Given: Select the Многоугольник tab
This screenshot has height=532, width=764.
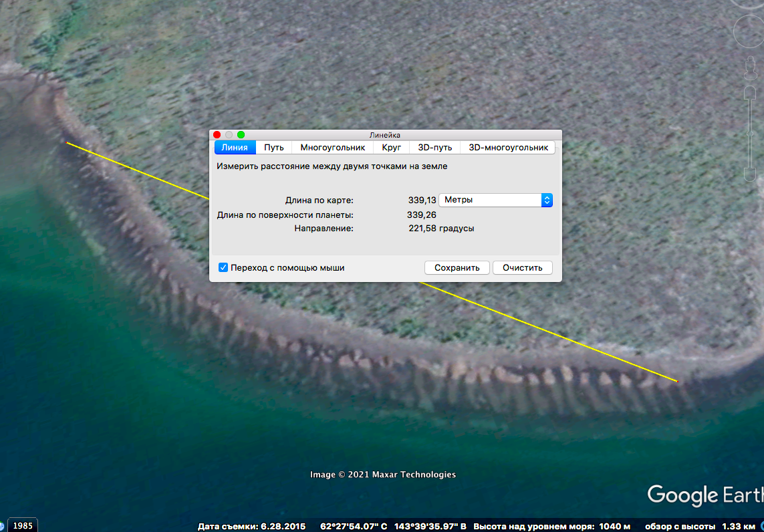Looking at the screenshot, I should (332, 148).
